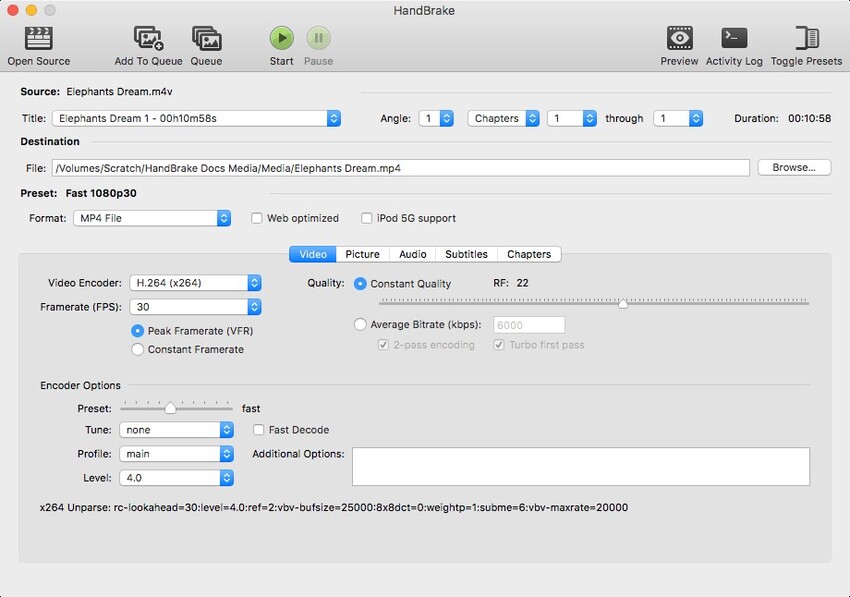
Task: Open the Audio tab
Action: (x=412, y=254)
